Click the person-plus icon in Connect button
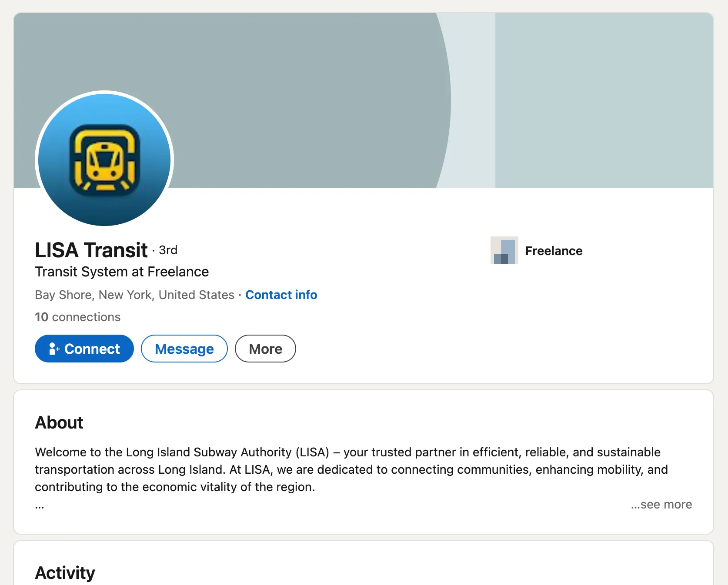Screen dimensions: 728x585 (x=54, y=349)
